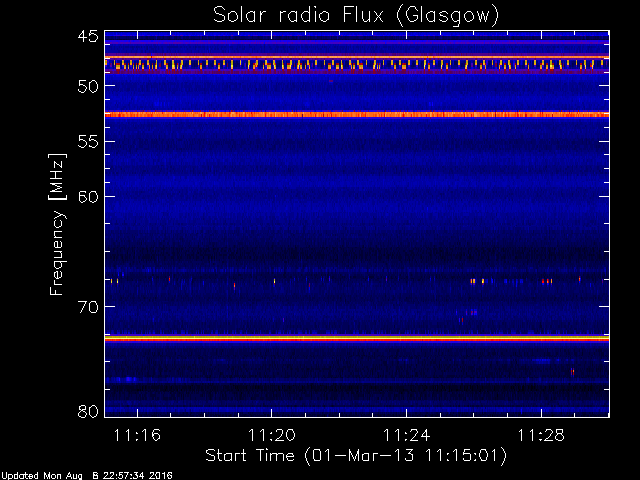Click the "11:28" time tick label
Screen dimensions: 640x480
541,435
